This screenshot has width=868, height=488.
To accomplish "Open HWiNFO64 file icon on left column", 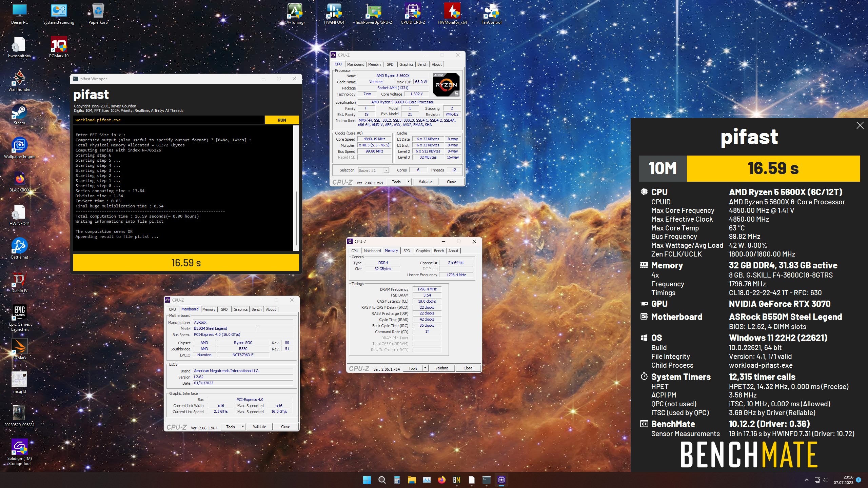I will coord(19,215).
